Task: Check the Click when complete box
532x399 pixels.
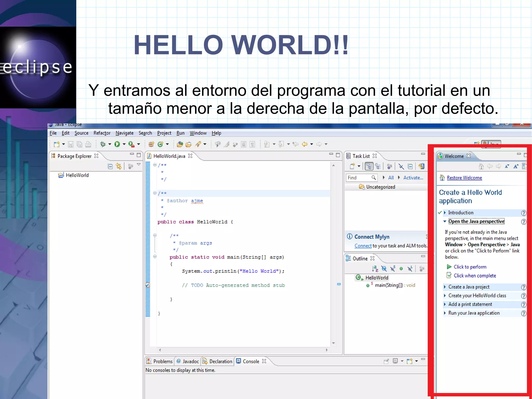Action: [x=449, y=275]
